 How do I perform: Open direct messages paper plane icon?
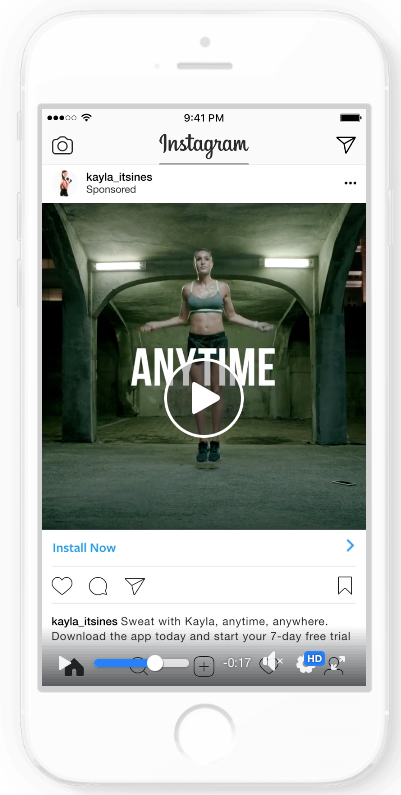(346, 144)
